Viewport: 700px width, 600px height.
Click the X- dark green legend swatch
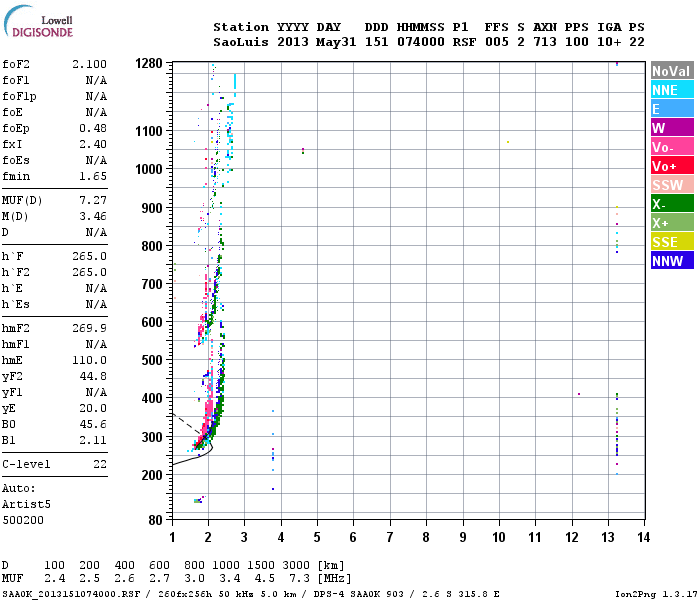point(672,204)
